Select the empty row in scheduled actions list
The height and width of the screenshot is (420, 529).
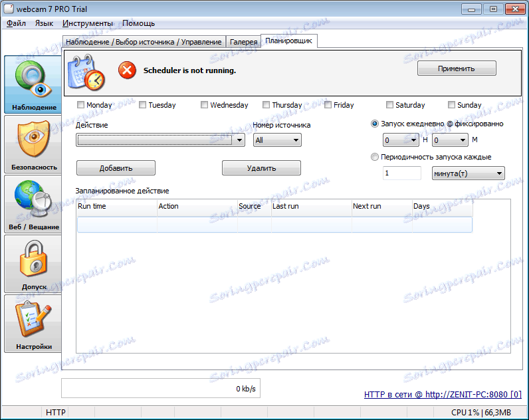point(274,225)
